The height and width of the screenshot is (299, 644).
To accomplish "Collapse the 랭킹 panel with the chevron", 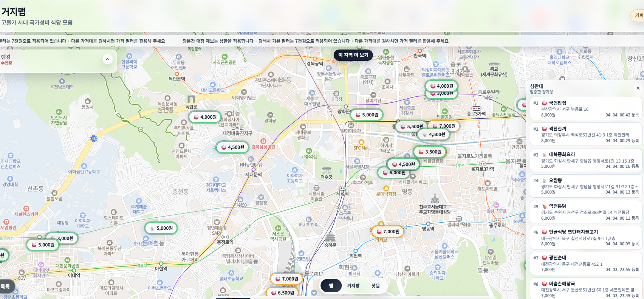I will (x=107, y=59).
